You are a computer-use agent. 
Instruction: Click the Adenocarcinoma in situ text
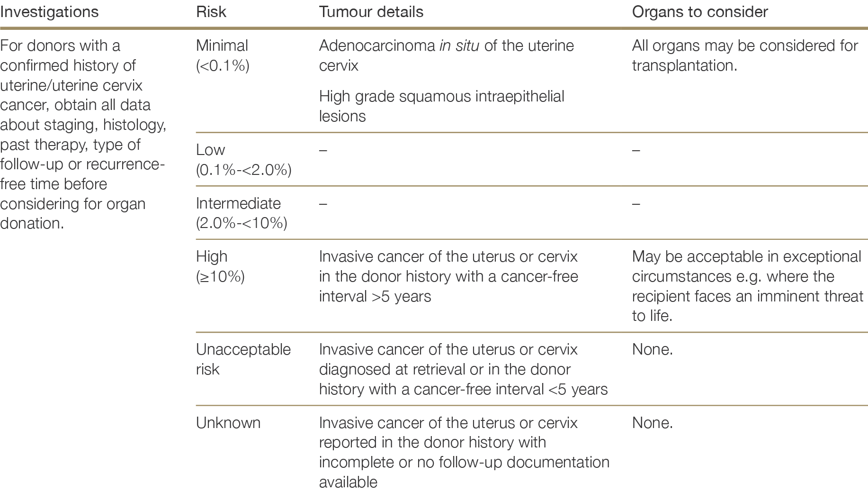pos(446,55)
